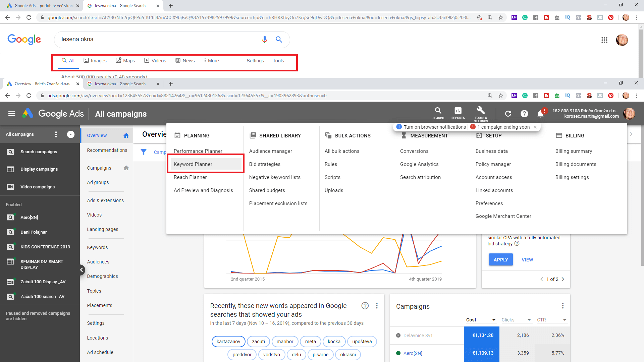Click the Google Ads search magnifier icon

click(x=438, y=111)
